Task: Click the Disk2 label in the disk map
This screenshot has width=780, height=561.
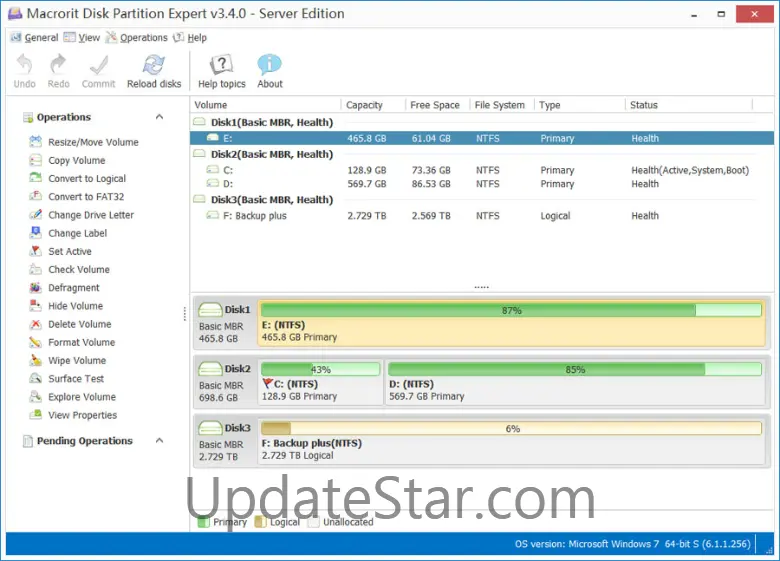Action: click(x=237, y=369)
